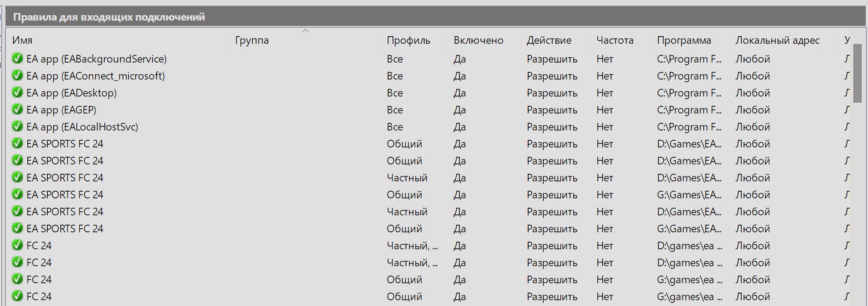Click the Все profile cell of the EABackgroundService rule
Viewport: 868px width, 306px height.
pyautogui.click(x=395, y=59)
